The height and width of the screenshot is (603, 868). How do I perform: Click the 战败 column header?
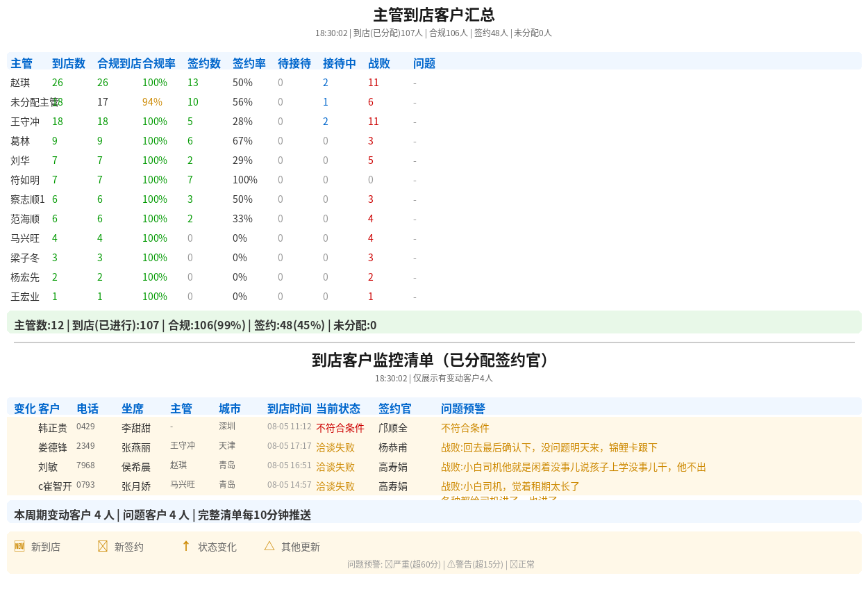pyautogui.click(x=379, y=63)
